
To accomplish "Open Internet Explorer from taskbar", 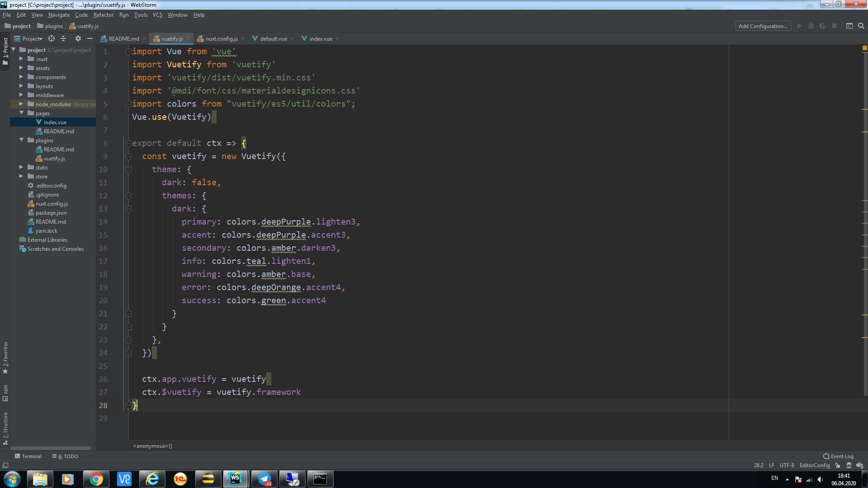I will pyautogui.click(x=152, y=479).
